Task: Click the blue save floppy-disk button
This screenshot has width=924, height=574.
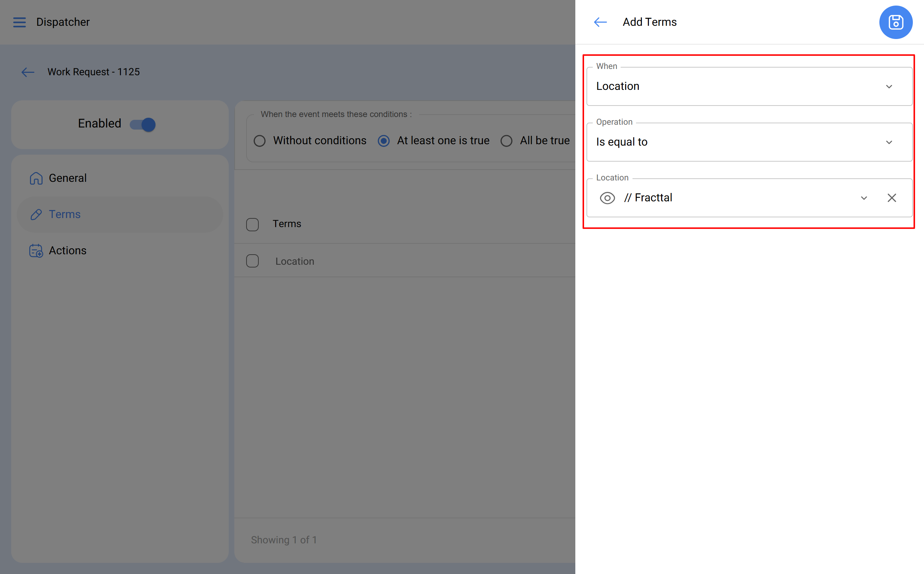Action: (895, 22)
